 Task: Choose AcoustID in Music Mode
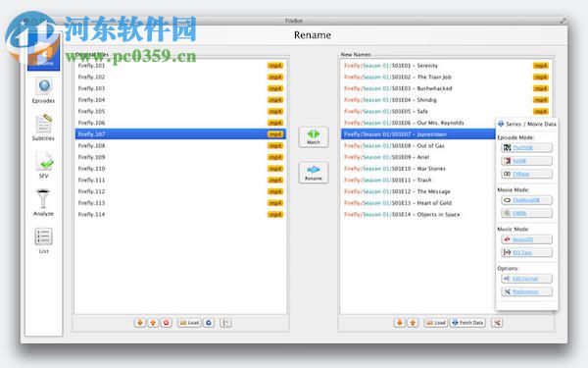526,239
